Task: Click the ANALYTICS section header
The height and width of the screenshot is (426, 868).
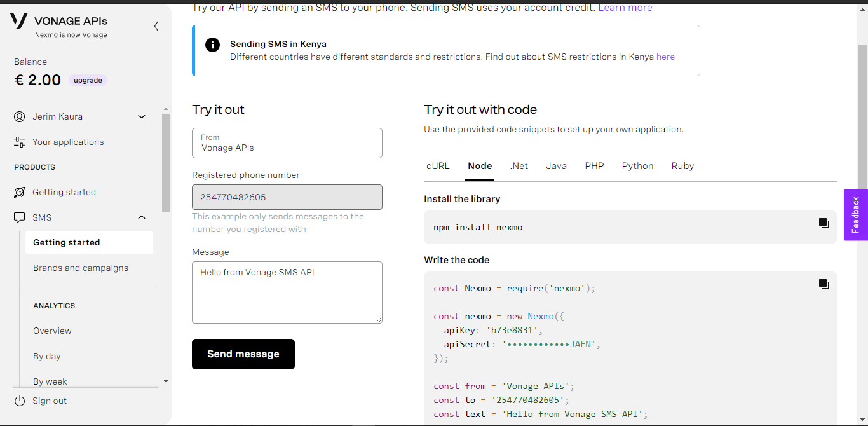Action: (54, 306)
